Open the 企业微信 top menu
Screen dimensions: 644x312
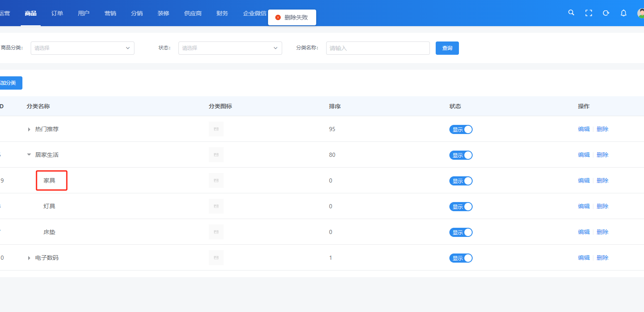[255, 13]
